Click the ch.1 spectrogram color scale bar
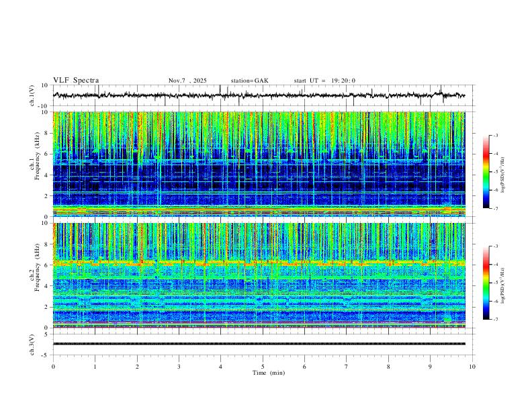This screenshot has height=411, width=532. pyautogui.click(x=486, y=172)
